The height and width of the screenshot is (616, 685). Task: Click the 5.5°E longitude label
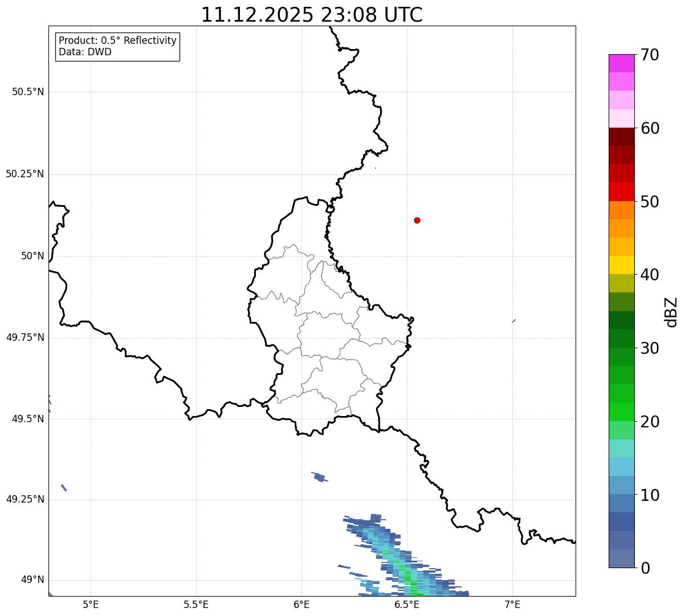196,604
